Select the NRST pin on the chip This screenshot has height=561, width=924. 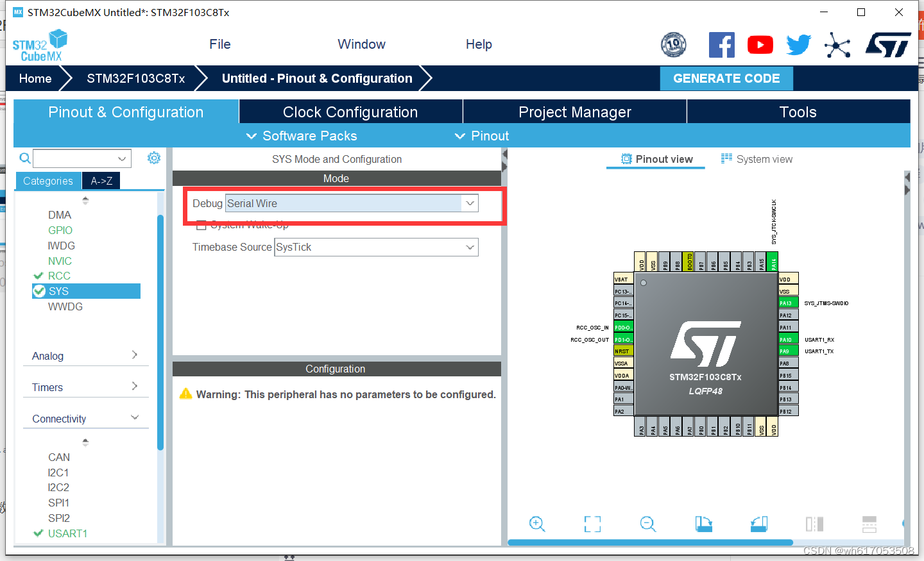coord(624,351)
